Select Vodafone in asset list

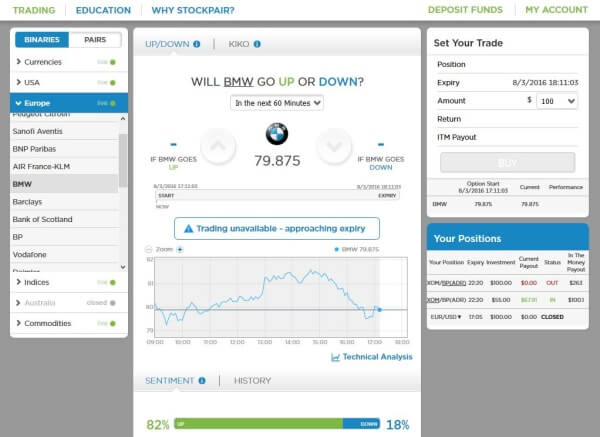65,254
